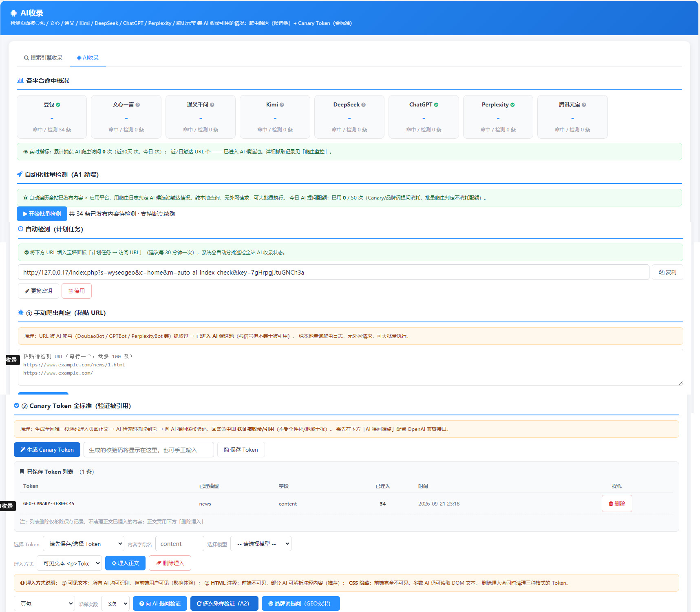
Task: Click the red 停用 button
Action: tap(77, 291)
